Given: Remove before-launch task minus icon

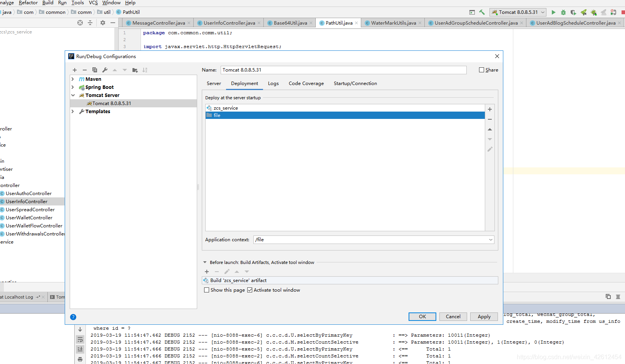Looking at the screenshot, I should (217, 272).
